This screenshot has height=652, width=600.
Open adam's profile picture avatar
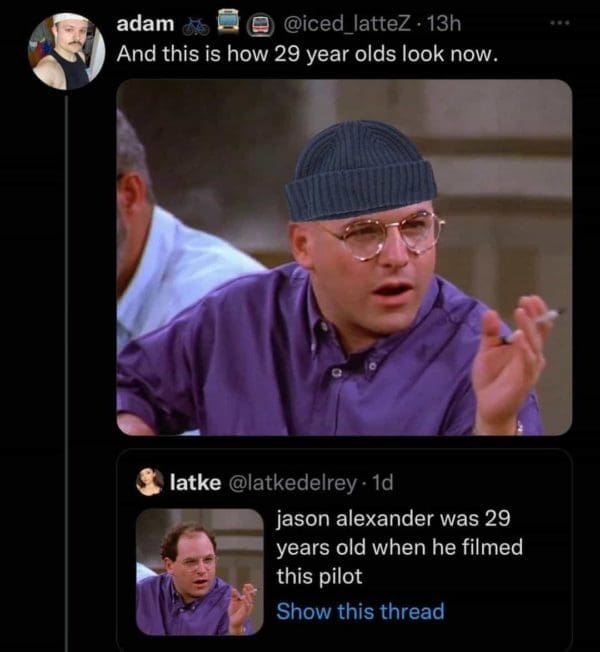(x=67, y=51)
